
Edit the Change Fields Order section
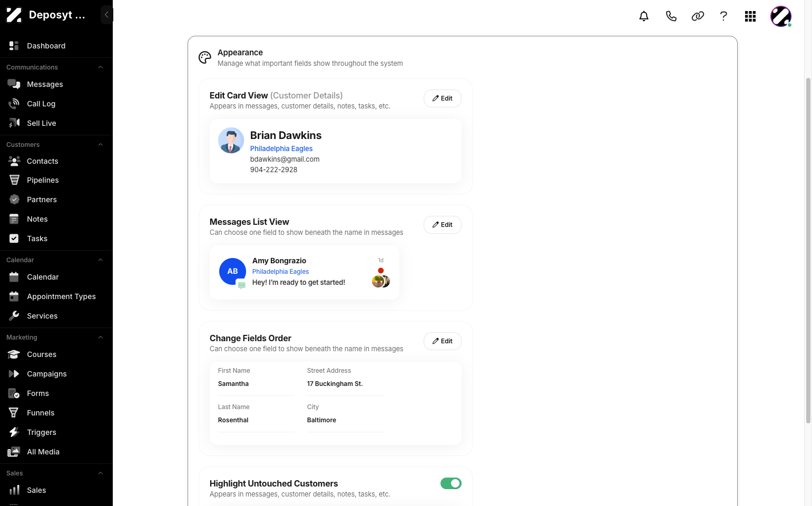pyautogui.click(x=443, y=341)
